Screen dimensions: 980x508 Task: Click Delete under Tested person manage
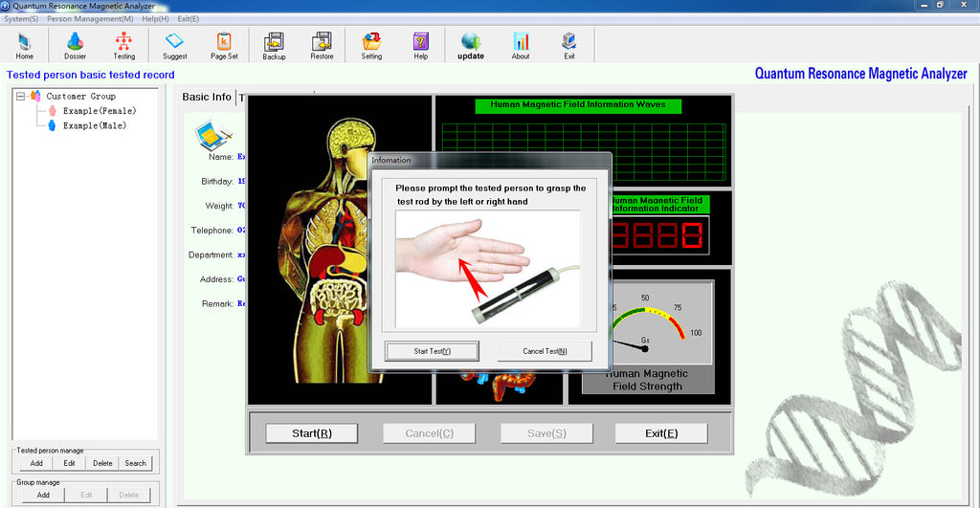pos(102,463)
